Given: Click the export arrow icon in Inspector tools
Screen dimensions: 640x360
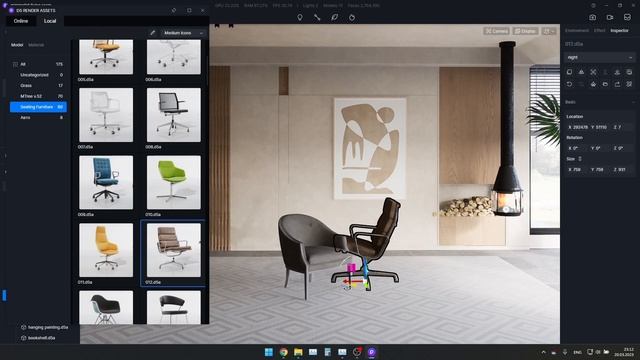Looking at the screenshot, I should (617, 84).
